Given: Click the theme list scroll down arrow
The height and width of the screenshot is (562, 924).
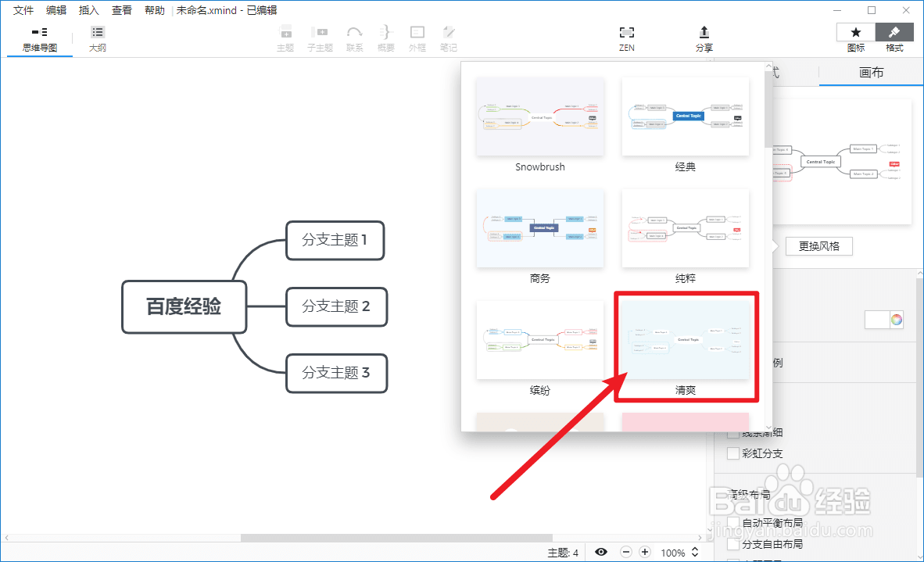Looking at the screenshot, I should click(768, 428).
